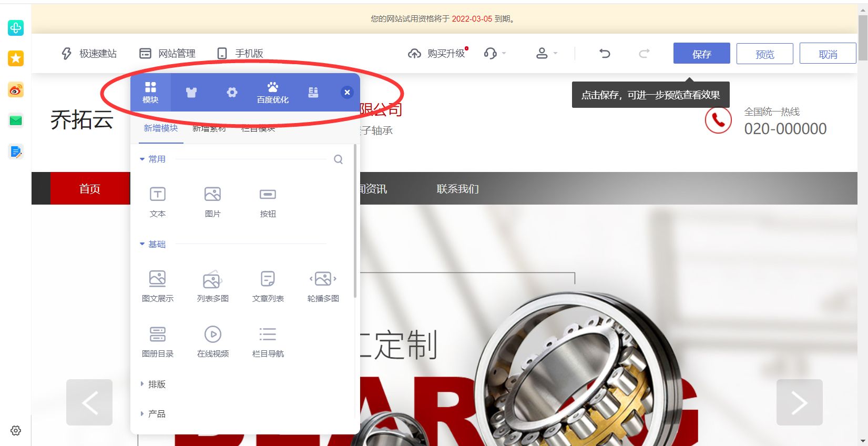Click the green mail sidebar icon
This screenshot has width=868, height=446.
point(16,120)
